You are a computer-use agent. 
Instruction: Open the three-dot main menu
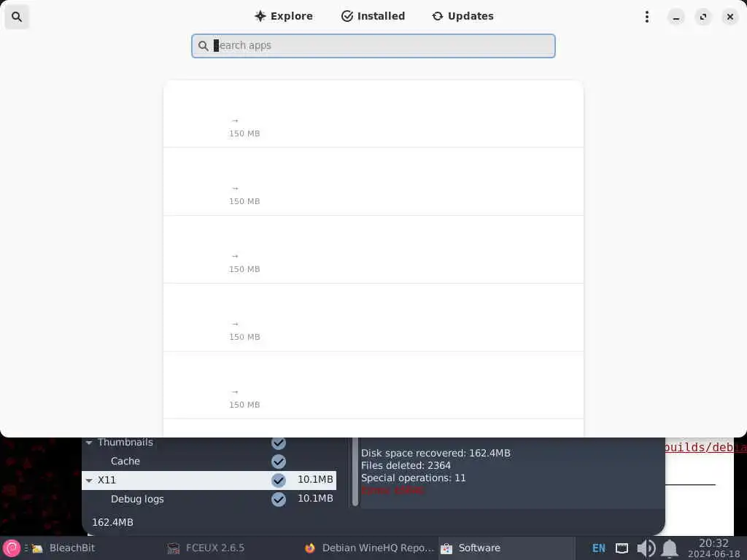click(x=646, y=17)
